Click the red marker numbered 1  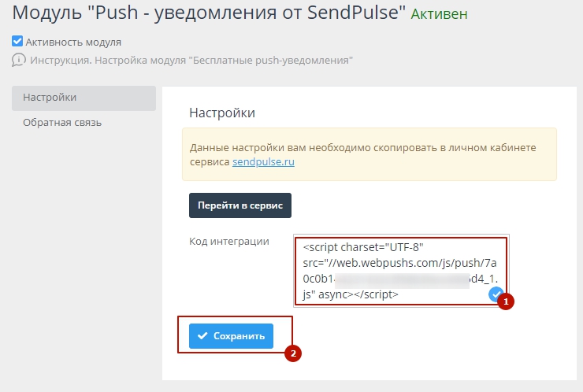coord(508,301)
